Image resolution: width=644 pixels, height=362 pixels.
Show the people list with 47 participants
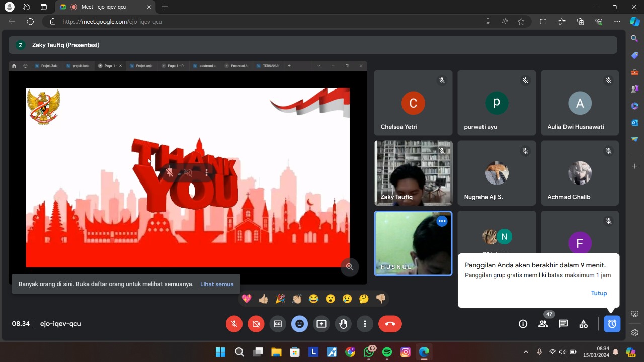click(x=543, y=324)
